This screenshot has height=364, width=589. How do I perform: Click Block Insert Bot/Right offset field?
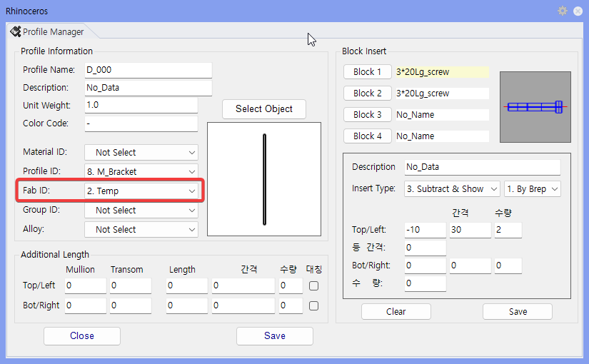point(426,266)
